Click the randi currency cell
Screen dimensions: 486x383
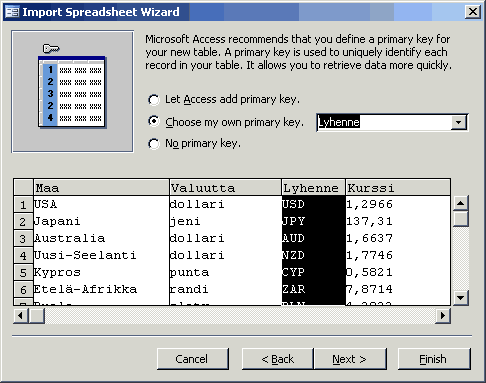pos(225,289)
